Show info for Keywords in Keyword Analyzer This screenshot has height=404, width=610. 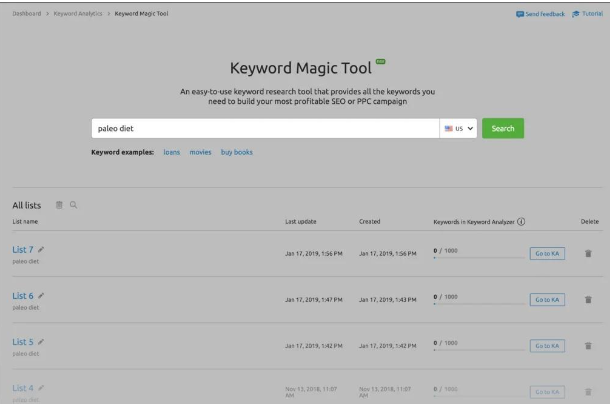coord(522,221)
